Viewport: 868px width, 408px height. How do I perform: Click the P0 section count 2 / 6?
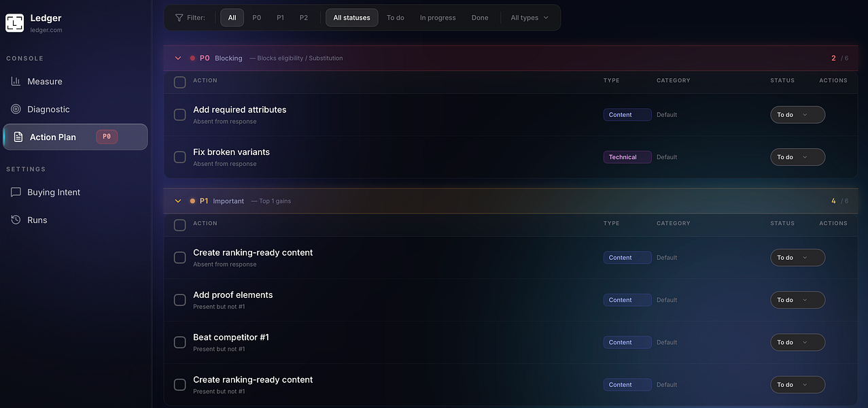[x=839, y=58]
